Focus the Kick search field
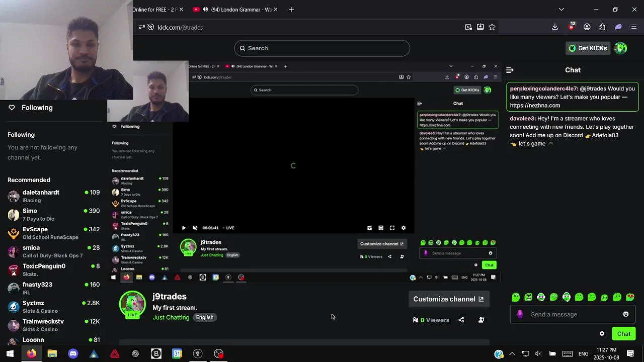Screen dimensions: 644x362 click(322, 48)
